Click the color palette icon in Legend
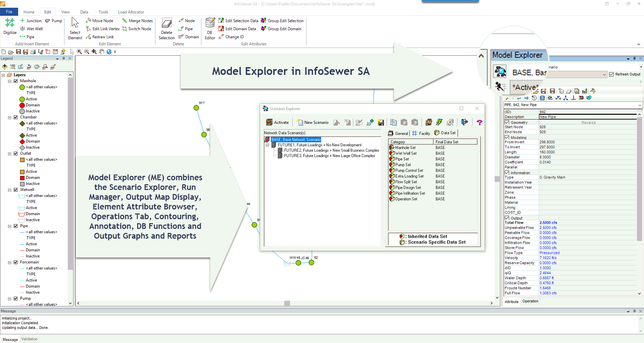Viewport: 644px width, 343px height. [37, 67]
